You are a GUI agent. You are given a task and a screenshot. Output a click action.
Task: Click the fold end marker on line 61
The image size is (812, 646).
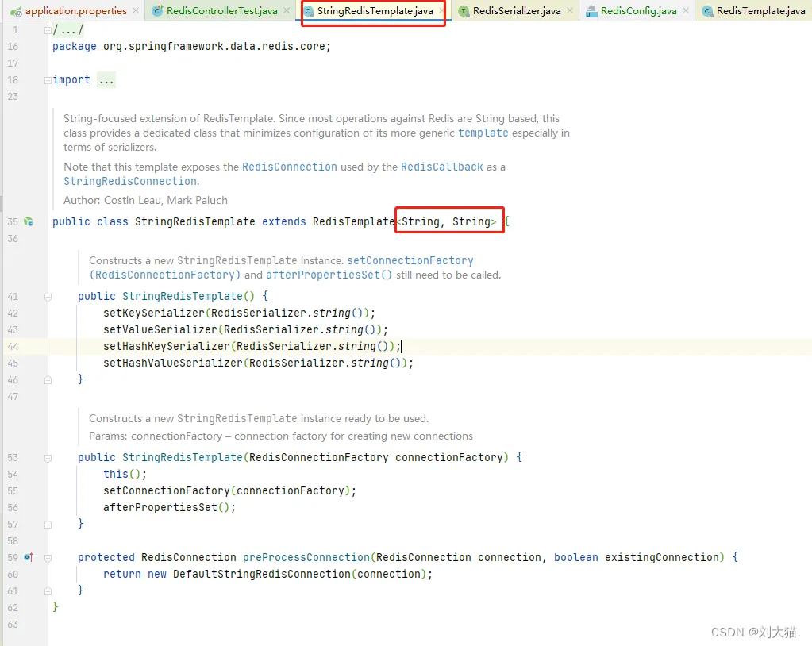tap(48, 590)
